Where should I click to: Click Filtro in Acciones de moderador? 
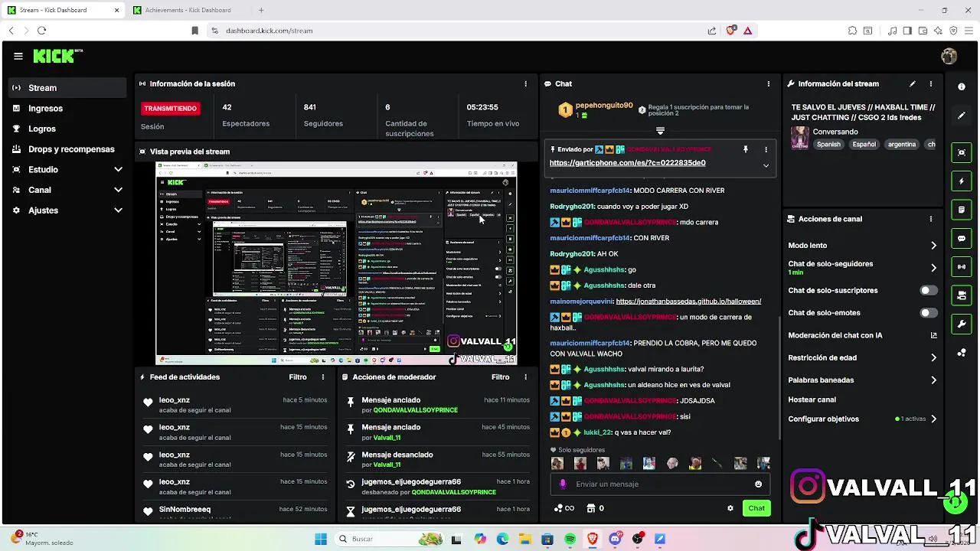pyautogui.click(x=500, y=377)
